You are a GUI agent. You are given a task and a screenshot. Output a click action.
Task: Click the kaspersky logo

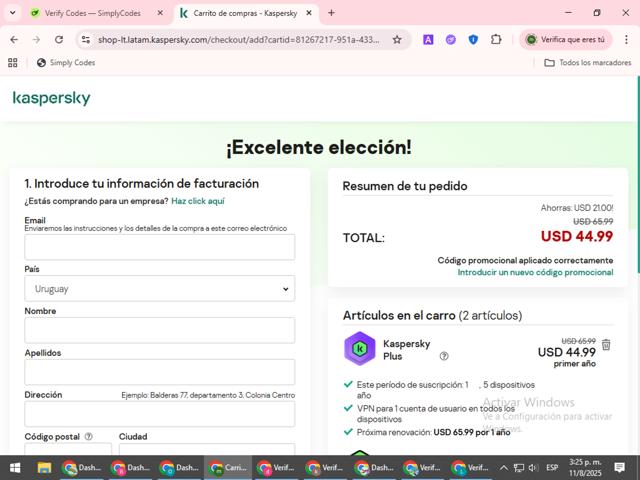[x=51, y=98]
